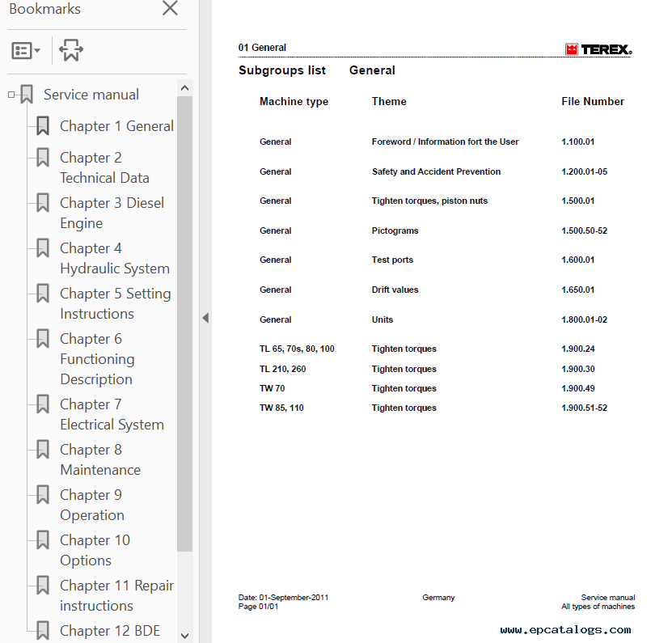Click the bookmark icon beside Chapter 8
Screen dimensions: 672x643
(42, 449)
